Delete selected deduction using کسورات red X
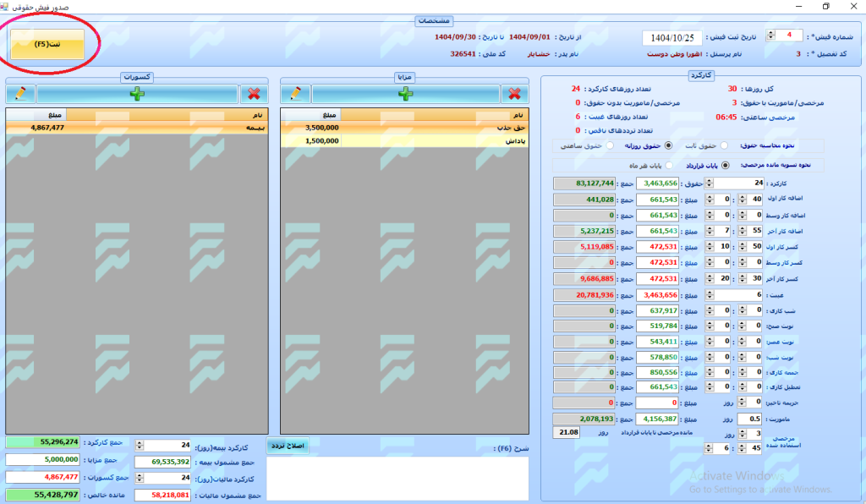This screenshot has width=866, height=504. tap(252, 93)
